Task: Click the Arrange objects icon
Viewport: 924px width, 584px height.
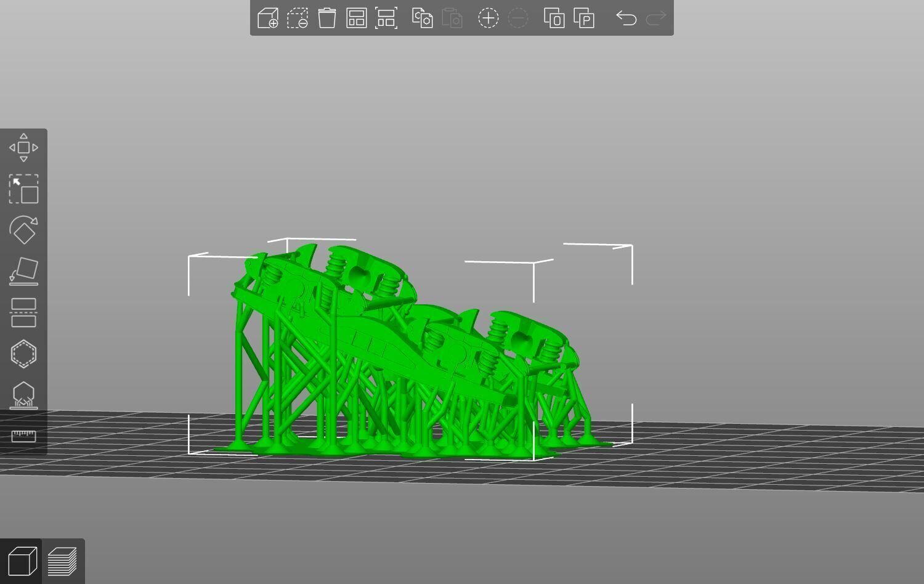Action: (x=357, y=18)
